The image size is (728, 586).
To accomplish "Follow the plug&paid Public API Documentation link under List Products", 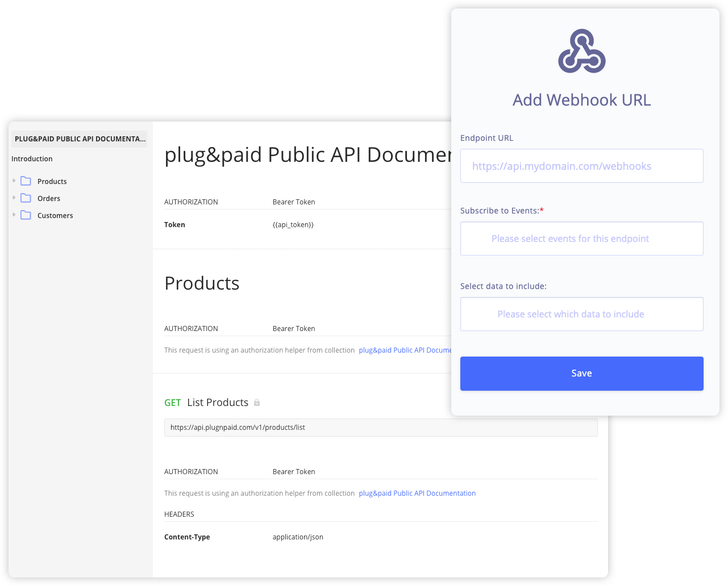I will [417, 493].
